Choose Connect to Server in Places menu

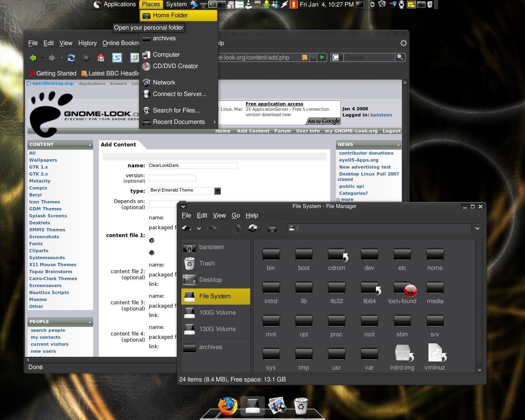pyautogui.click(x=178, y=94)
